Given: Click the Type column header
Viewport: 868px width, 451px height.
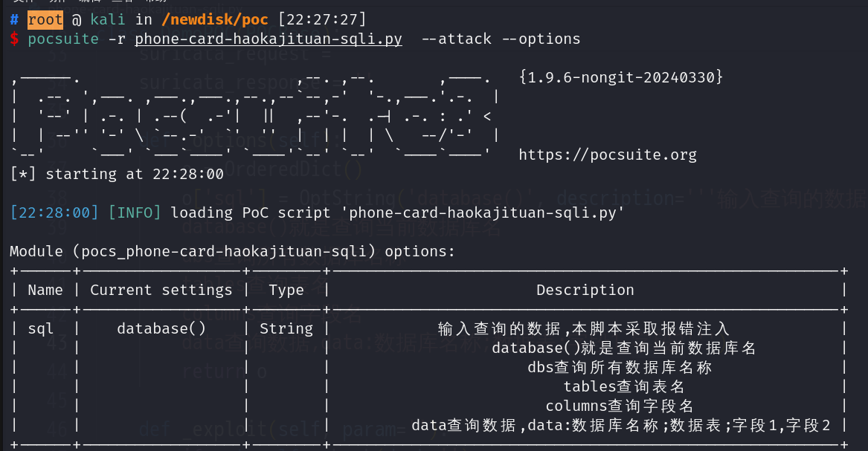Looking at the screenshot, I should pyautogui.click(x=286, y=291).
